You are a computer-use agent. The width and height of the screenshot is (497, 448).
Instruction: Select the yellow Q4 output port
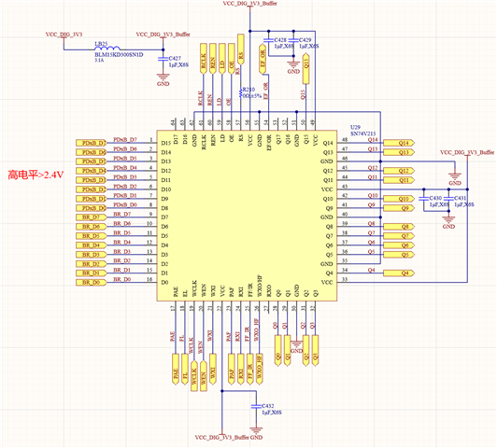coord(399,273)
